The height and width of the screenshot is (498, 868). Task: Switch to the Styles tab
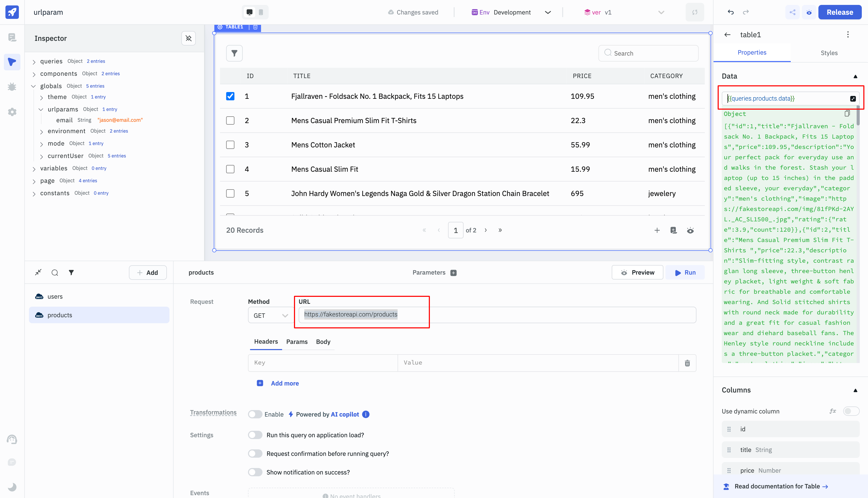[829, 53]
